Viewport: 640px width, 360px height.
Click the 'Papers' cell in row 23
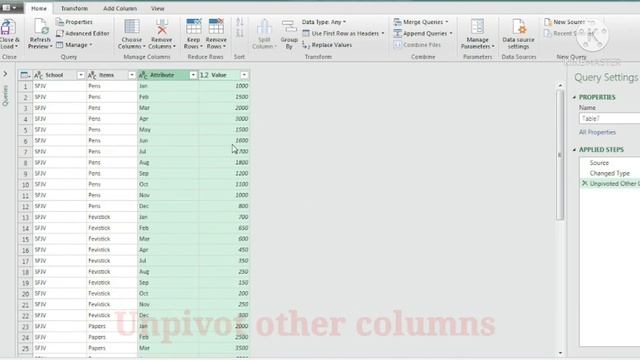click(111, 326)
